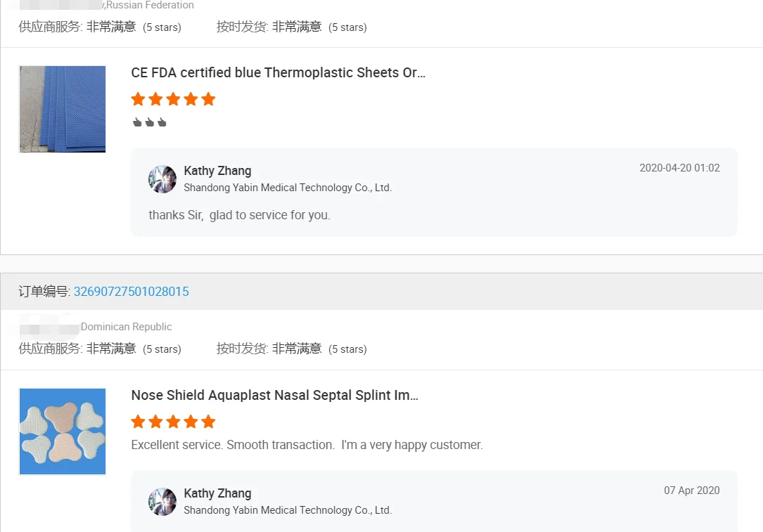
Task: Open the Nose Shield nasal splint thumbnail
Action: tap(63, 432)
